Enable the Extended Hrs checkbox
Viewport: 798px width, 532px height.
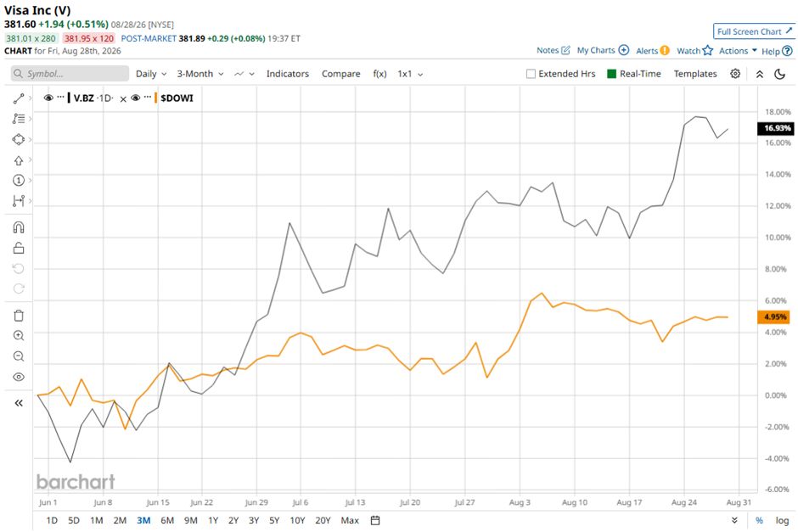click(x=531, y=74)
